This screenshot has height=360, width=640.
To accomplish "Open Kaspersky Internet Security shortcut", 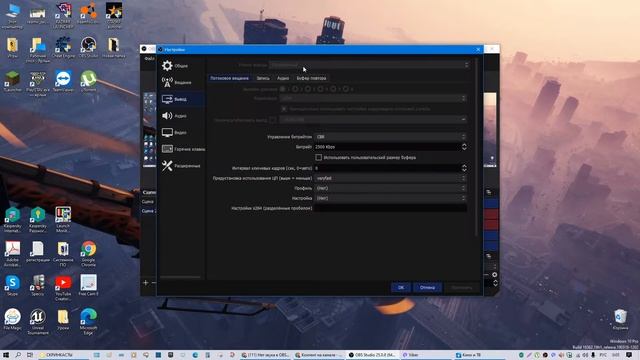I will pyautogui.click(x=12, y=219).
